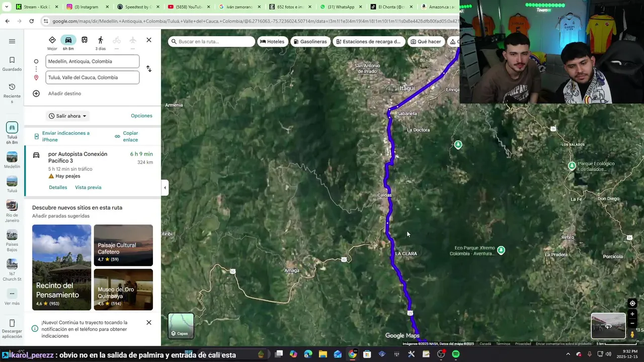Show hidden system tray icons

coord(568,354)
